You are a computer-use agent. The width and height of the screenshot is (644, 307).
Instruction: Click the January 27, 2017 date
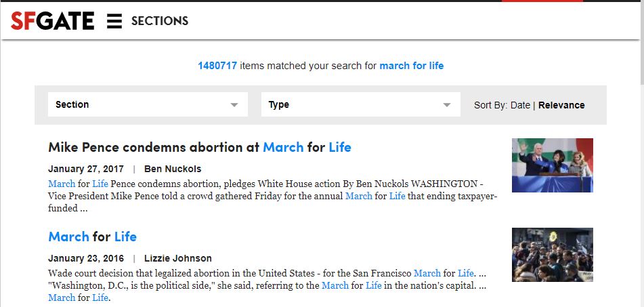[86, 169]
